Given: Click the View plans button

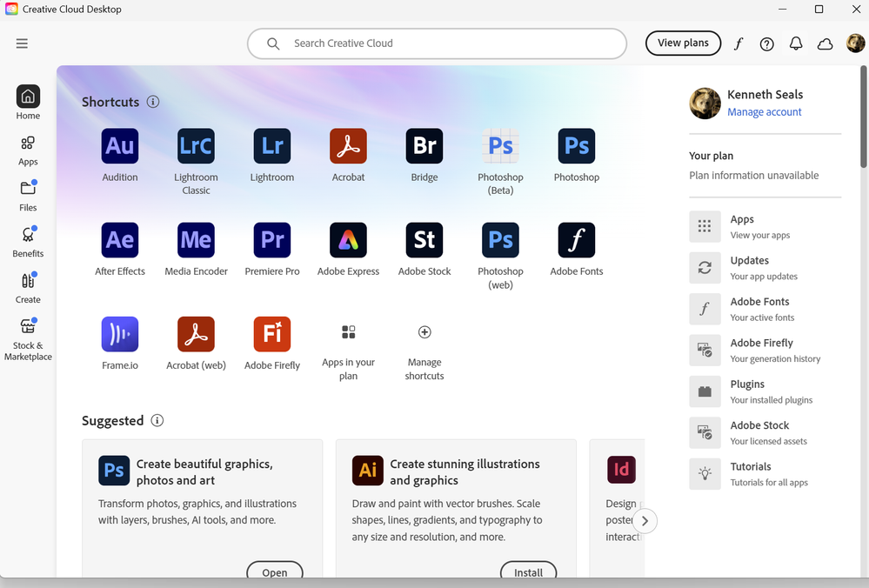Looking at the screenshot, I should point(683,43).
